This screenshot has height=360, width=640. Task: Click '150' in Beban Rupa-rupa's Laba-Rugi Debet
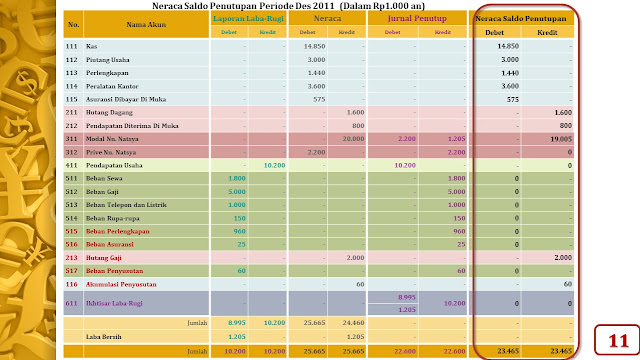click(240, 218)
